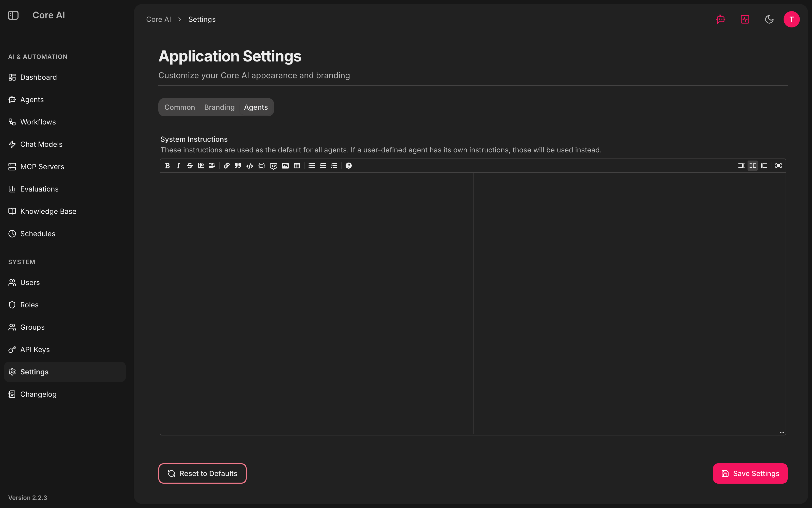This screenshot has height=508, width=812.
Task: Open API Keys in the sidebar
Action: (x=65, y=350)
